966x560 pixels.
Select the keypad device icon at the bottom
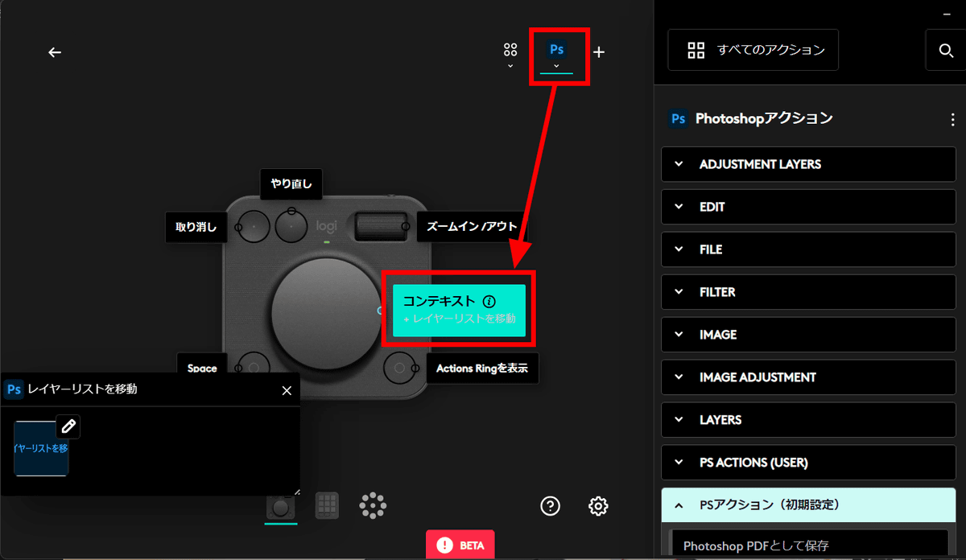pos(326,506)
